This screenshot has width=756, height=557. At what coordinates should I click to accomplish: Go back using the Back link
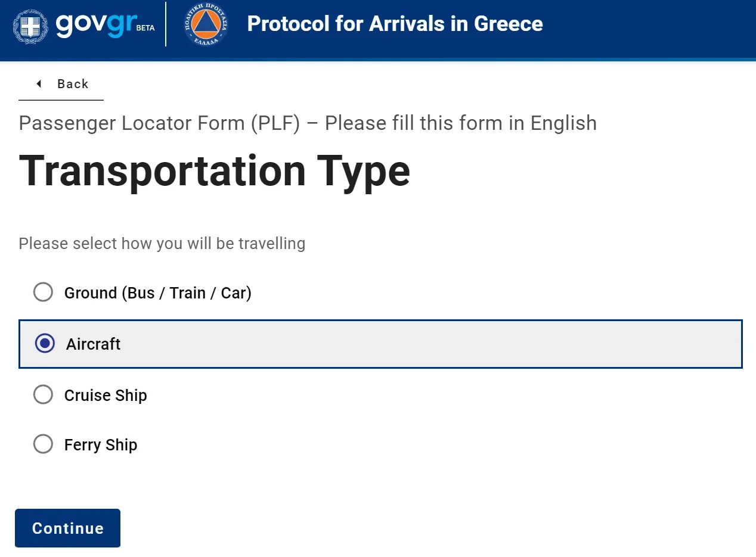[x=61, y=84]
